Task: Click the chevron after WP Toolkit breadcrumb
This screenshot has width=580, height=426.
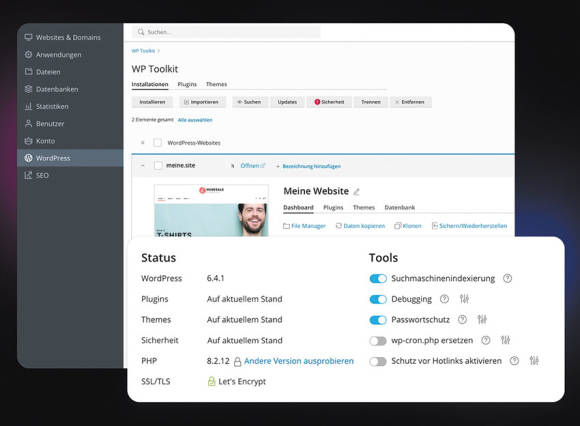Action: coord(159,51)
